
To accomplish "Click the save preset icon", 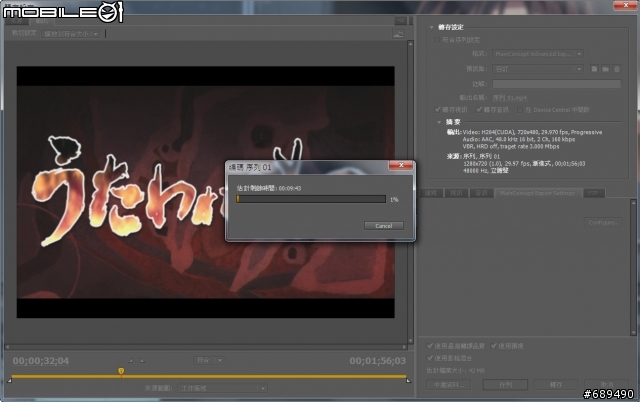I will [x=594, y=69].
